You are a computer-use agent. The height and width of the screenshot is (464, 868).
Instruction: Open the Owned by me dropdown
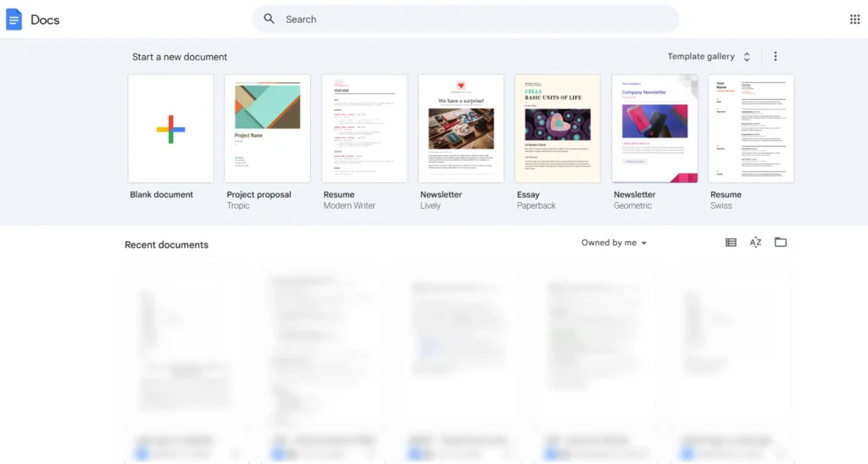click(x=614, y=243)
